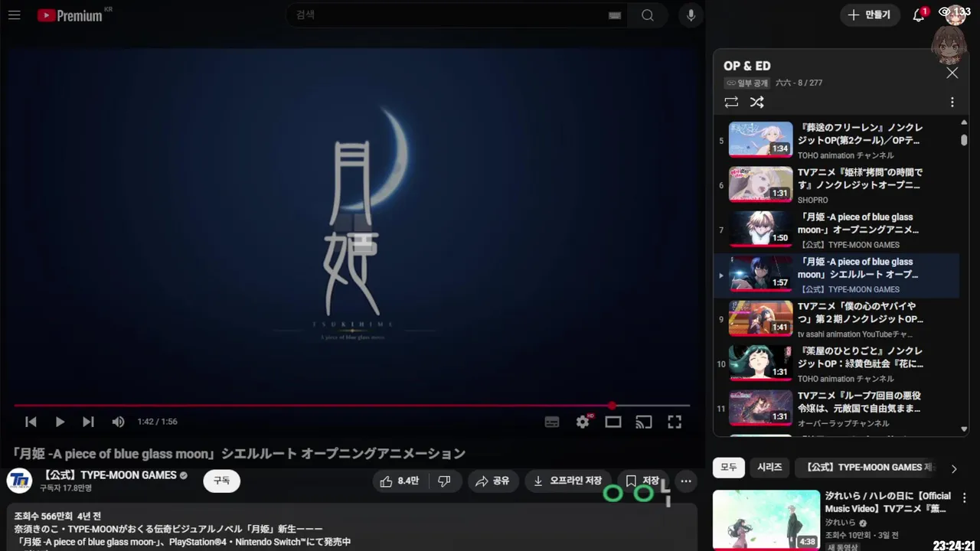Open the hamburger guide menu
Viewport: 980px width, 551px height.
15,15
